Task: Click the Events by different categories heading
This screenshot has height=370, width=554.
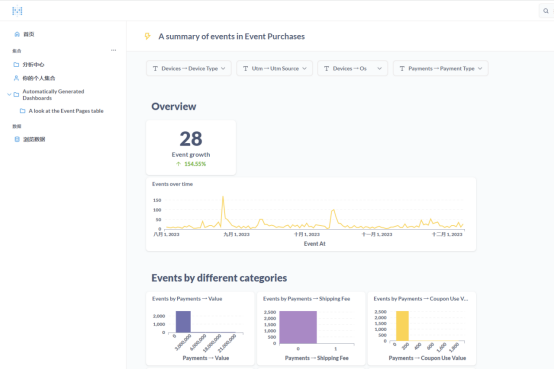Action: pyautogui.click(x=219, y=278)
